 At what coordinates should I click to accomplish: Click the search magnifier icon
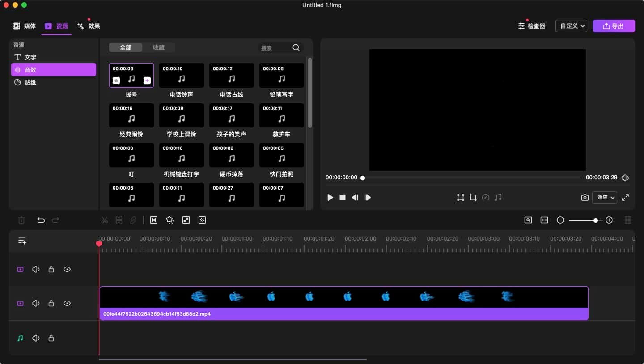pos(296,47)
